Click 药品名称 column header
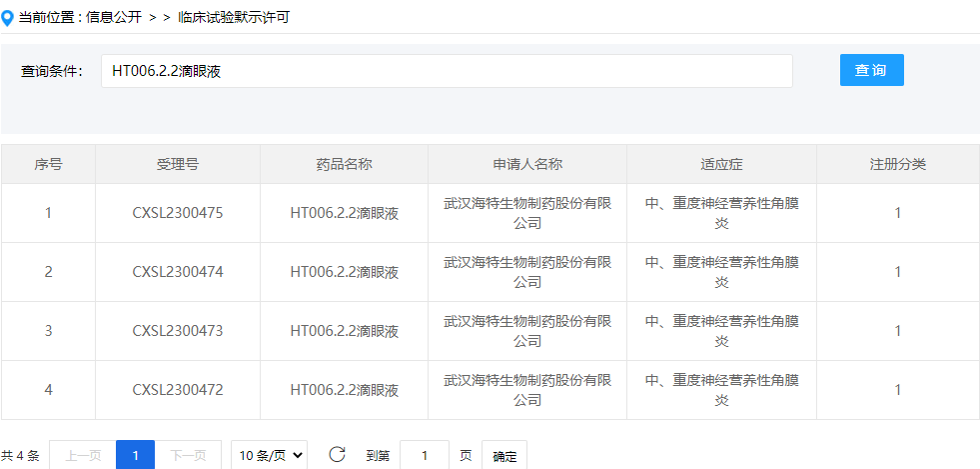 (x=345, y=164)
